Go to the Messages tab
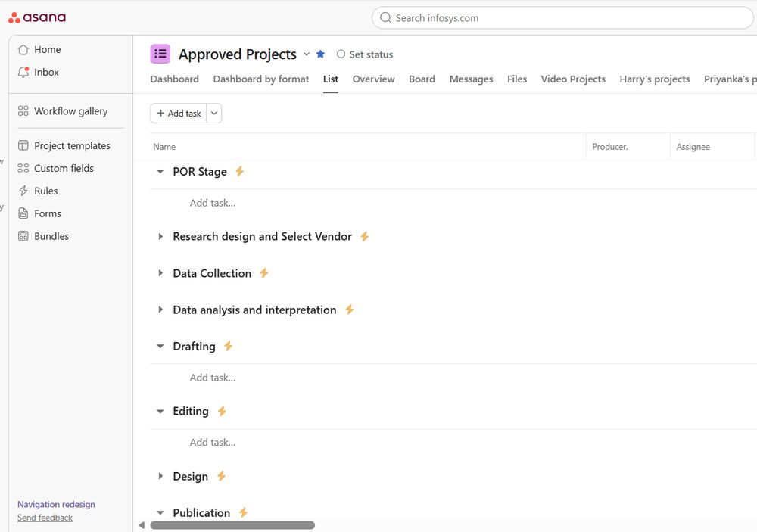757x532 pixels. click(471, 79)
